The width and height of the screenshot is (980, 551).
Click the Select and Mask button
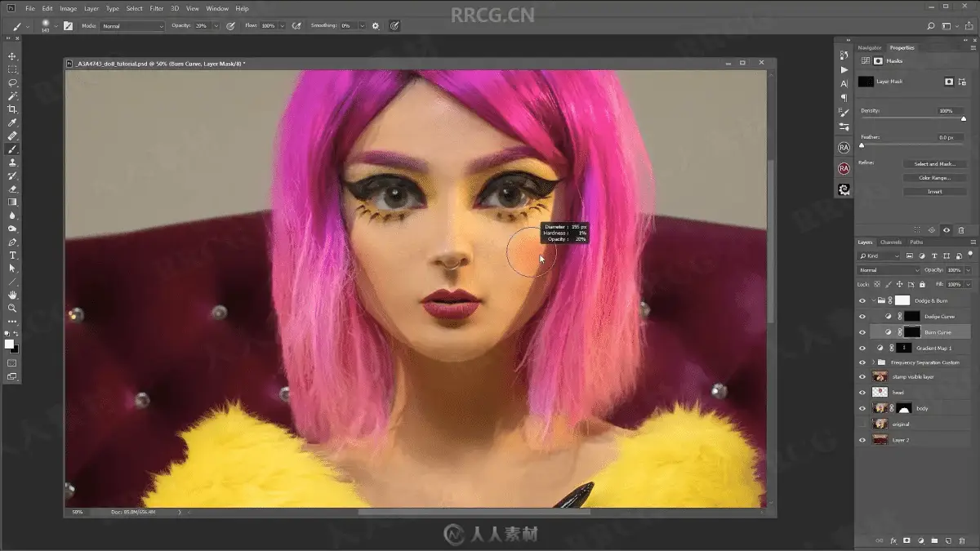(935, 164)
